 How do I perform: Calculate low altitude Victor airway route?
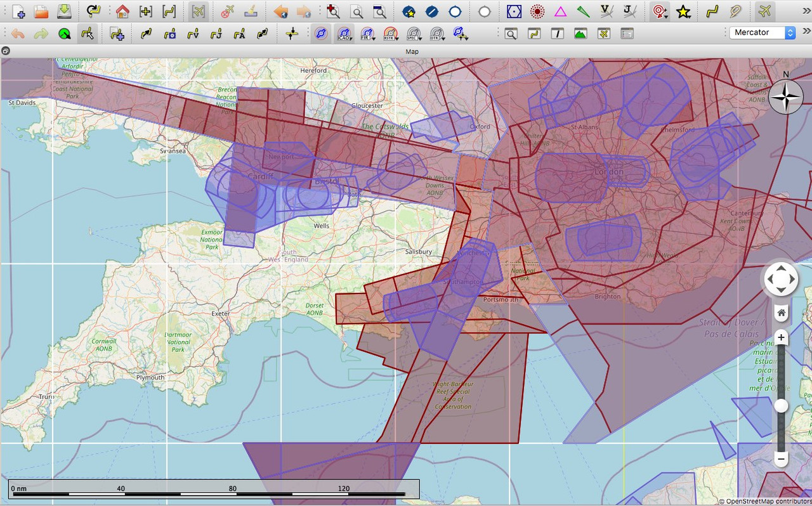coord(193,34)
